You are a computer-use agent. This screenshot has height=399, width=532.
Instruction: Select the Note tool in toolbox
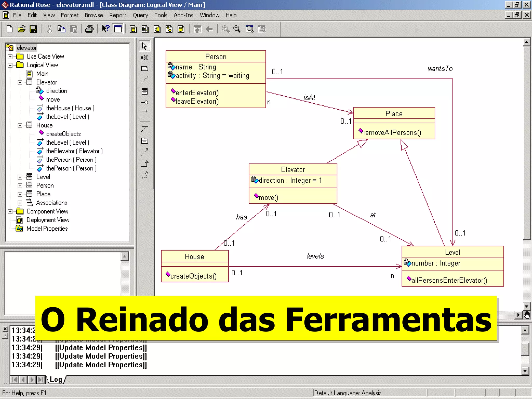coord(145,69)
